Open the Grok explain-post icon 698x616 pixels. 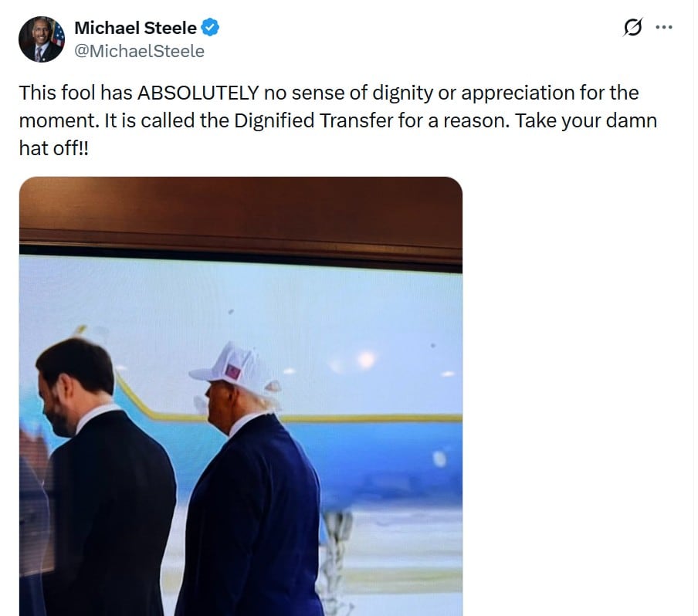click(x=632, y=28)
